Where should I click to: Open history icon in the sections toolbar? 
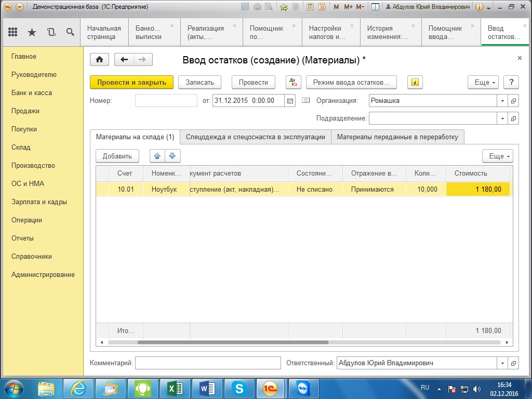pyautogui.click(x=51, y=32)
